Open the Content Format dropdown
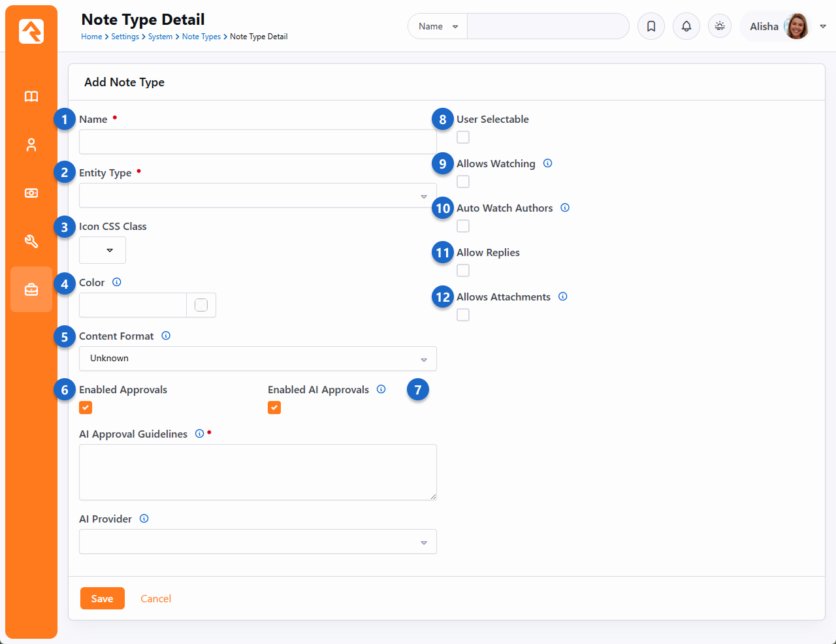836x644 pixels. [x=257, y=359]
